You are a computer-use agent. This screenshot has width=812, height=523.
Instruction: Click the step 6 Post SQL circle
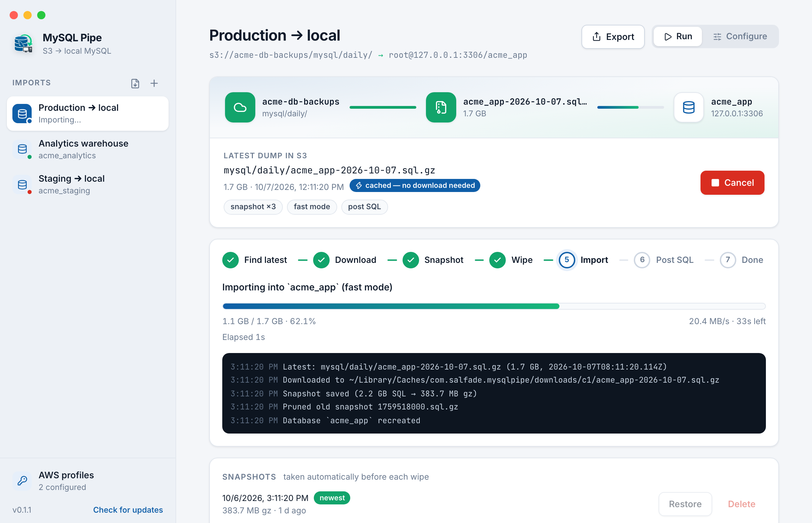point(642,260)
